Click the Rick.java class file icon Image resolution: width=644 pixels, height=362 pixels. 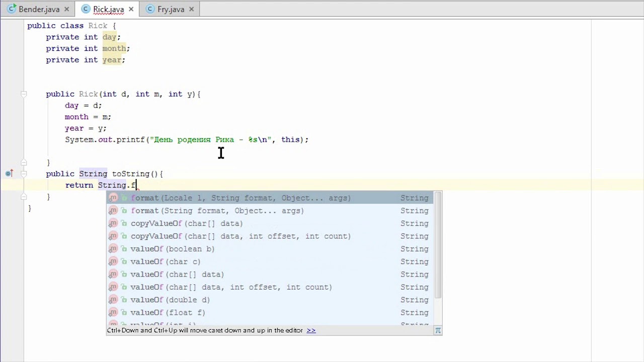pyautogui.click(x=86, y=9)
